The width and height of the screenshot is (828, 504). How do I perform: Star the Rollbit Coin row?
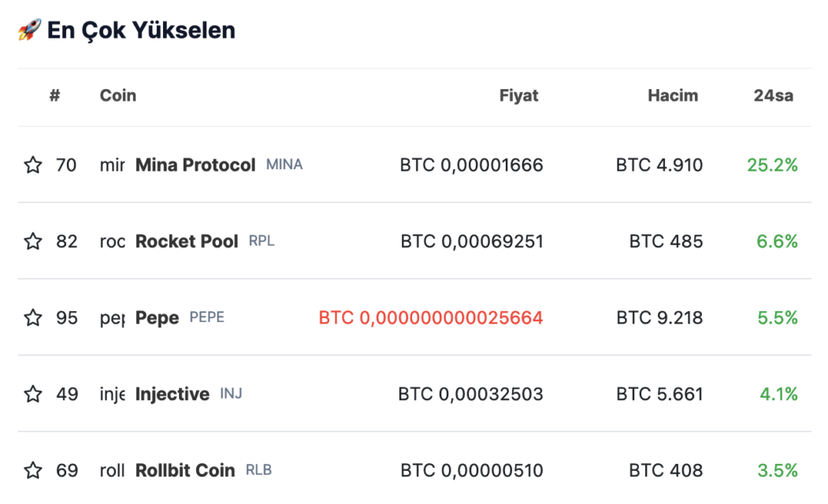coord(33,470)
